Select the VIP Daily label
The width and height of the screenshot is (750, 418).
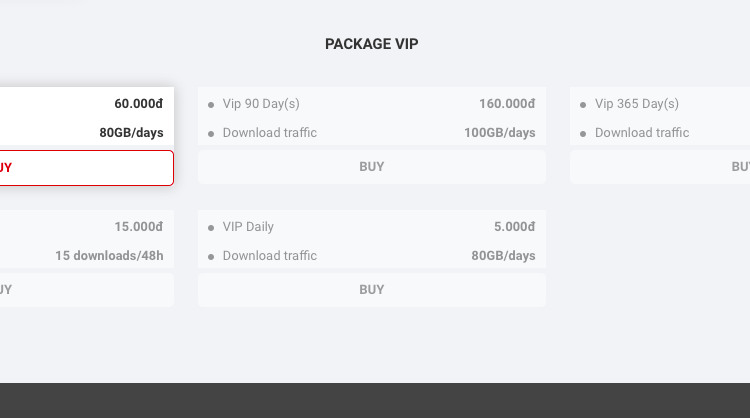click(x=248, y=227)
